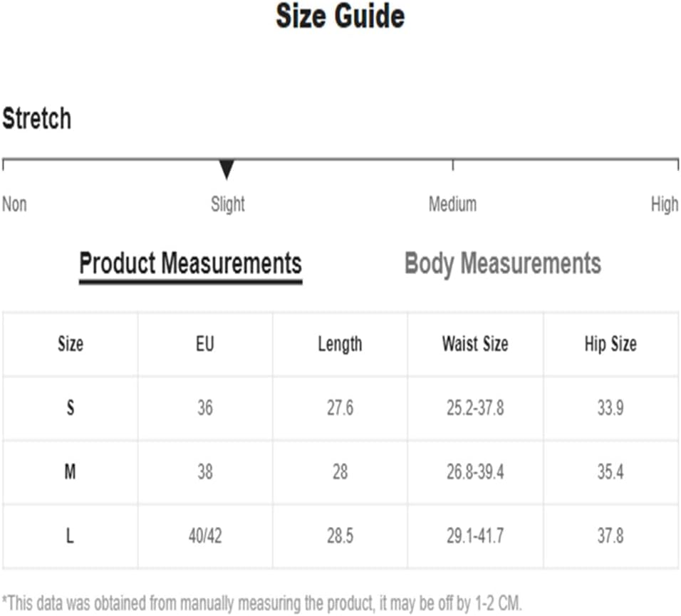The width and height of the screenshot is (681, 616).
Task: Click the Slight stretch label
Action: [x=227, y=204]
